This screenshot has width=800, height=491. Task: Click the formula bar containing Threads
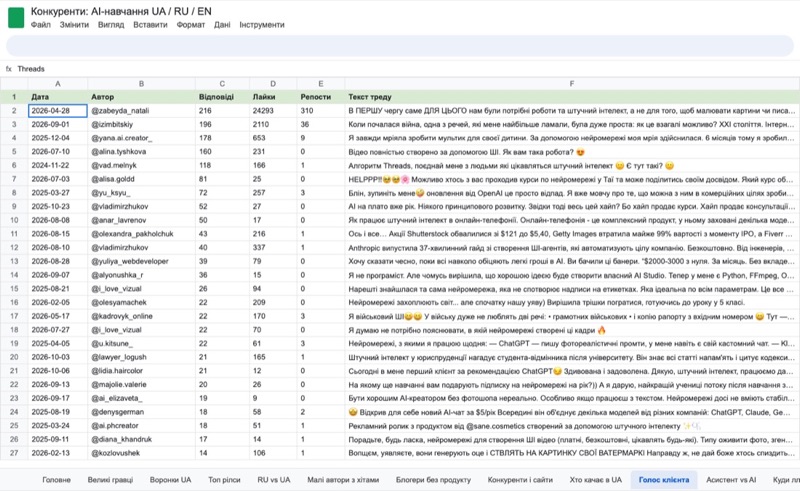(x=400, y=69)
